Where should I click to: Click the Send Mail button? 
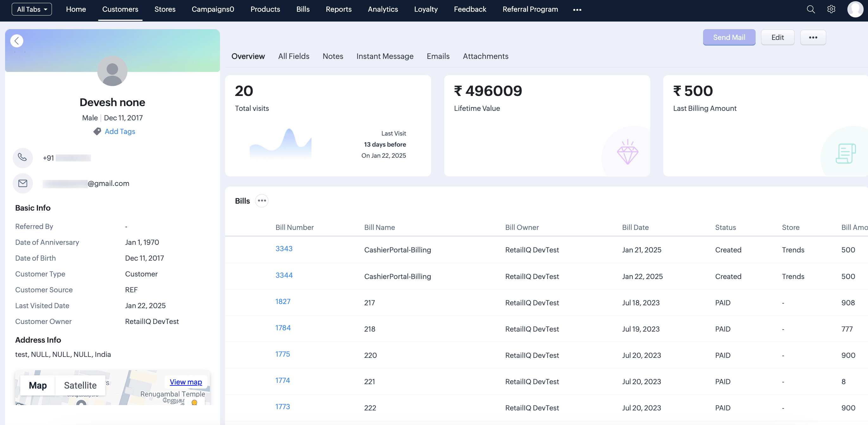pos(729,37)
